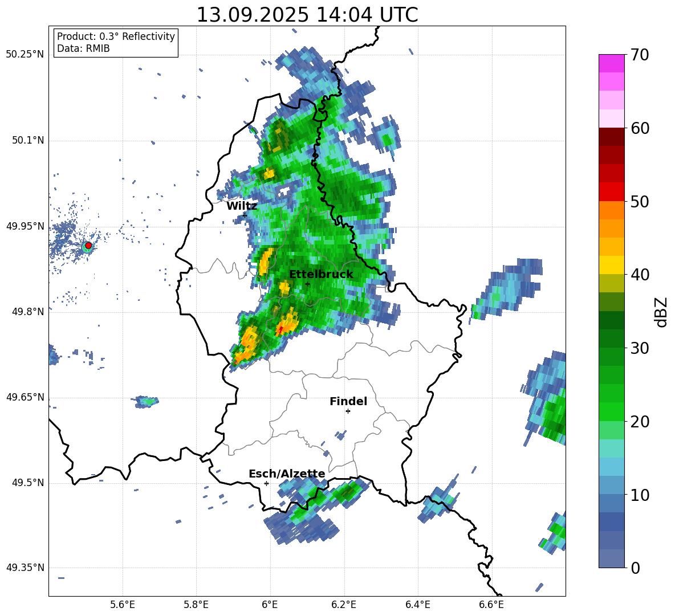Click the 49.8°N latitude label
The width and height of the screenshot is (675, 616).
[x=27, y=312]
